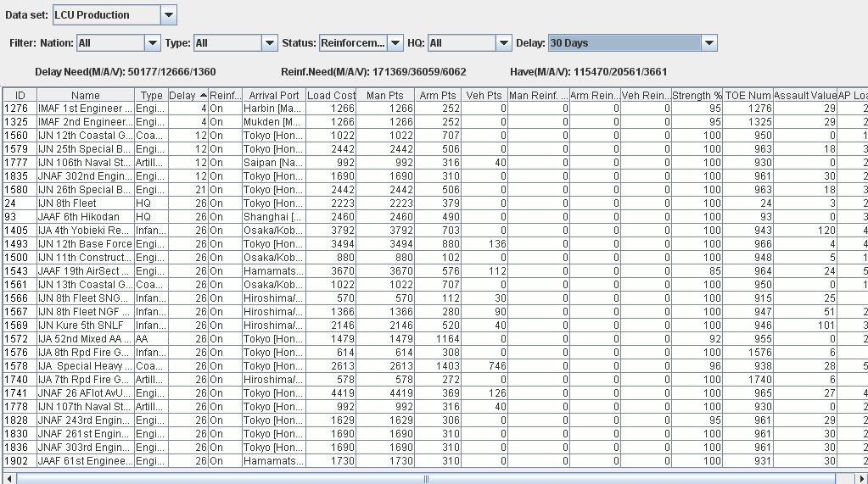The width and height of the screenshot is (868, 484).
Task: Sort by Man Pts column header
Action: [384, 95]
